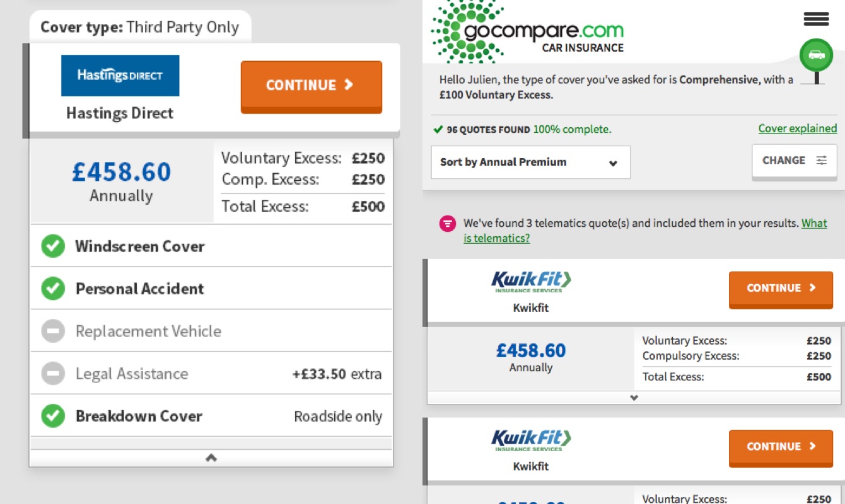Click the second Kwikfit logo
This screenshot has height=504, width=845.
coord(531,440)
